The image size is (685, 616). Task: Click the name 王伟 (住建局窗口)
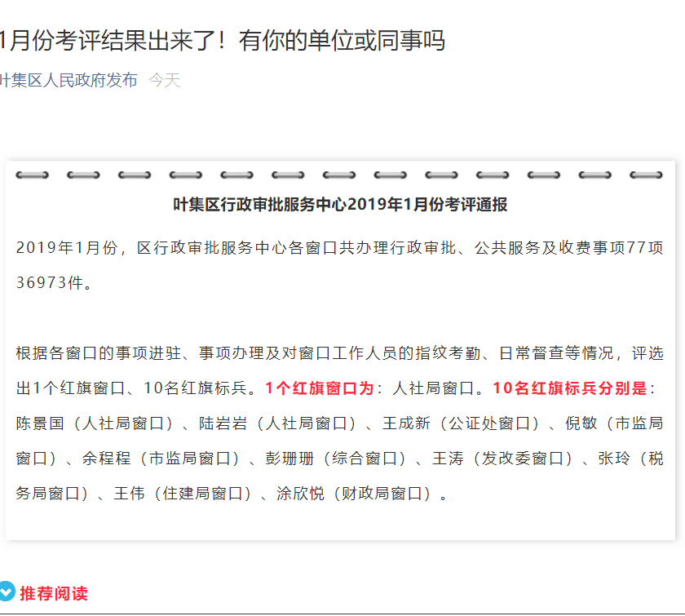tap(130, 494)
